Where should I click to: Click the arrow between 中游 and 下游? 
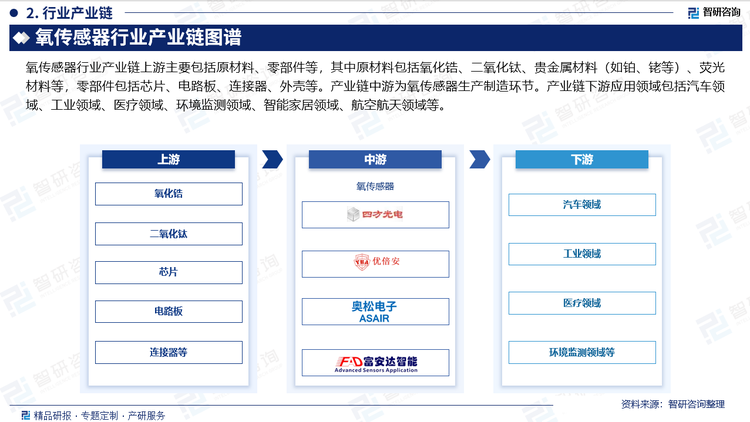coord(479,159)
